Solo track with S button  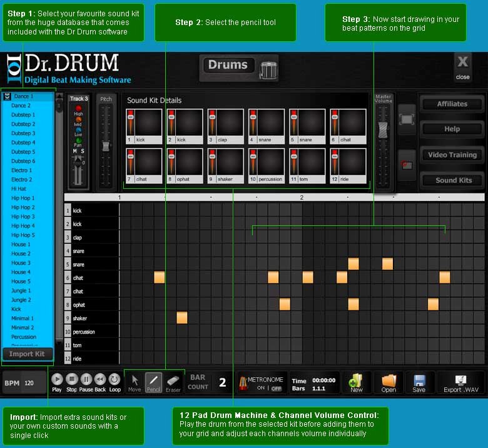coord(82,151)
